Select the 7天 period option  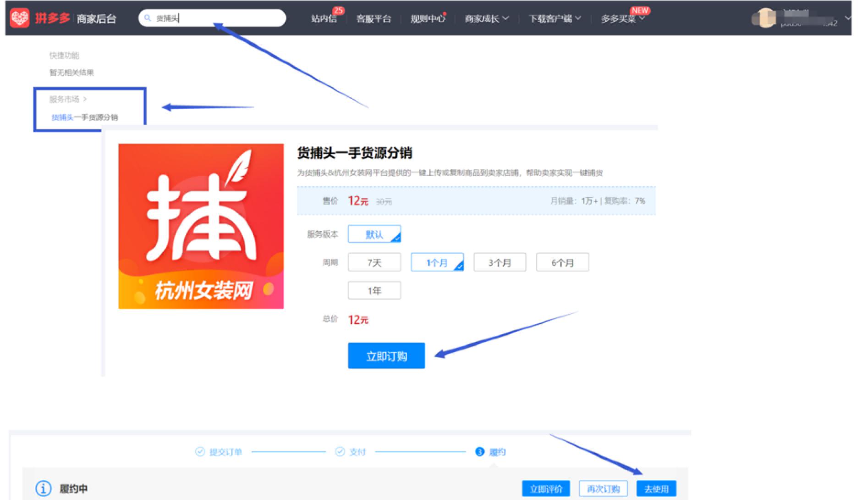374,262
